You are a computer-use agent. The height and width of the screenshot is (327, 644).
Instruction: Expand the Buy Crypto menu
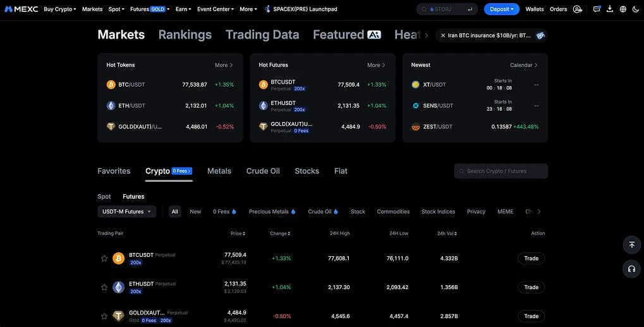[x=60, y=9]
